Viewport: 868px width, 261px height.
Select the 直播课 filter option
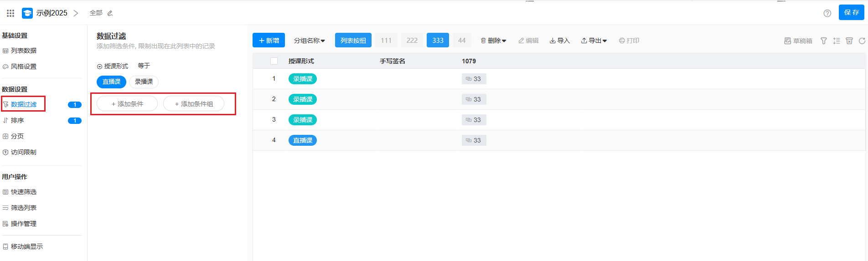pos(111,82)
